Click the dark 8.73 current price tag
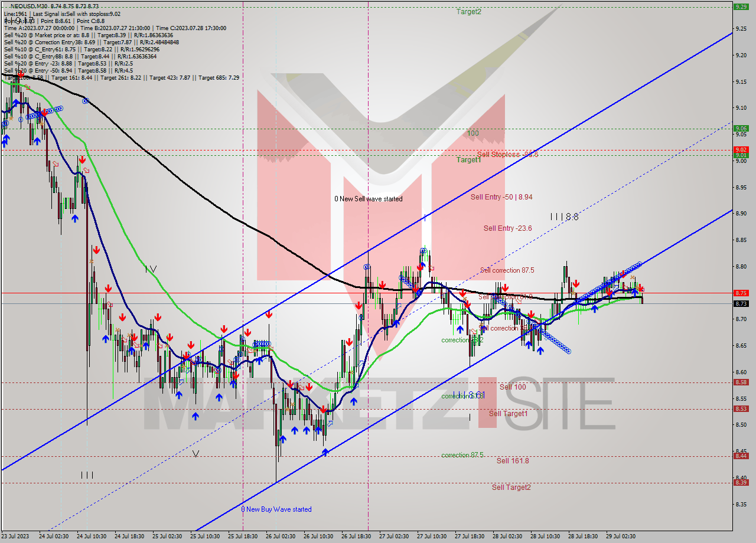This screenshot has width=756, height=543. click(x=741, y=303)
